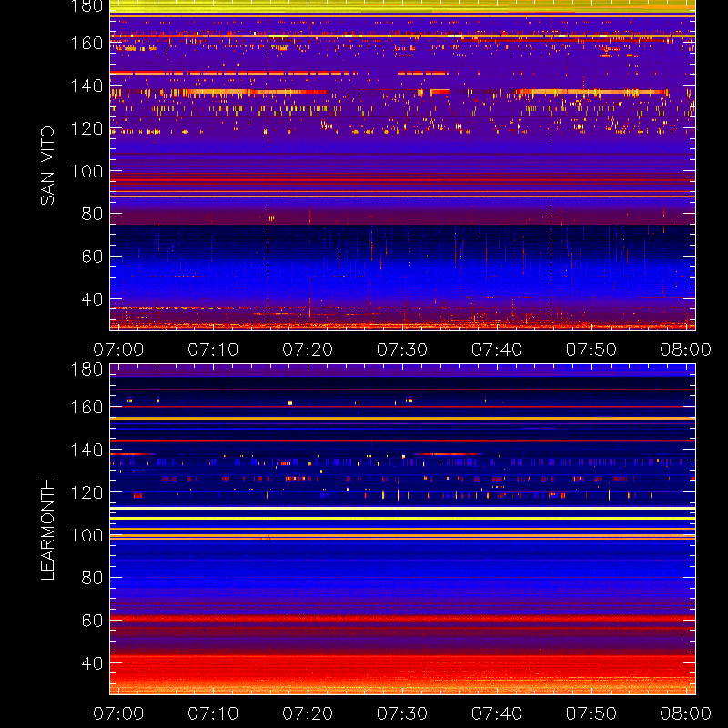Click 07:10 under the San Vito spectrogram
The width and height of the screenshot is (728, 728).
(x=213, y=349)
